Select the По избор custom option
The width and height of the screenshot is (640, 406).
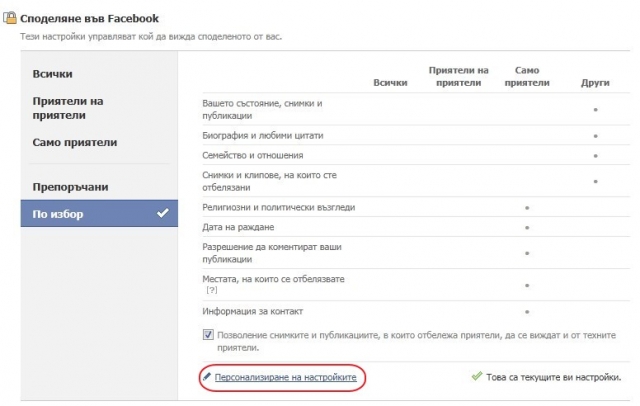click(x=99, y=213)
